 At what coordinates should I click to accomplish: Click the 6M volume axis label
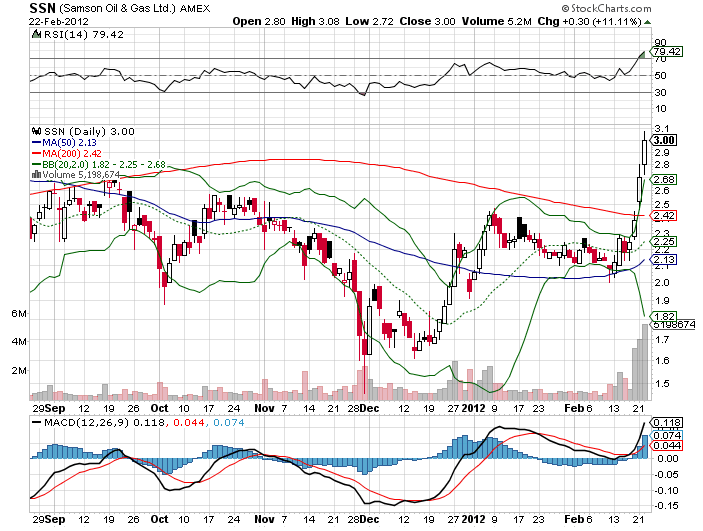(x=19, y=313)
